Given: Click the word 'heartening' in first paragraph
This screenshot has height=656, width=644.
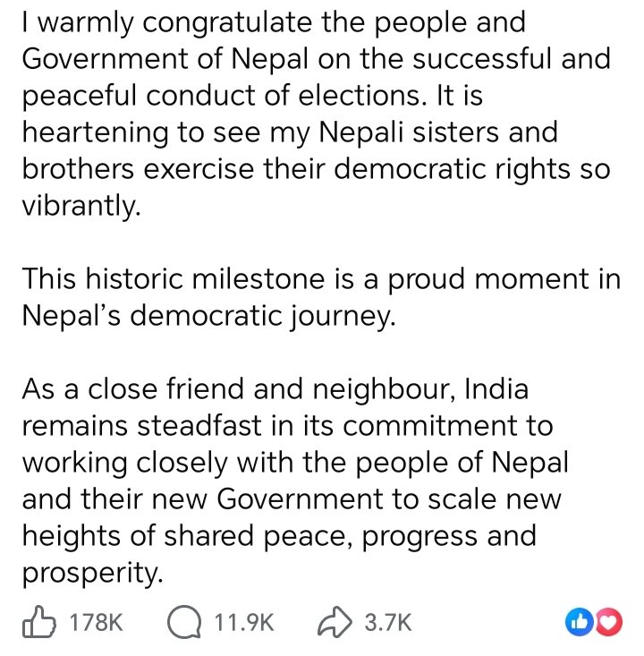Looking at the screenshot, I should pyautogui.click(x=96, y=133).
